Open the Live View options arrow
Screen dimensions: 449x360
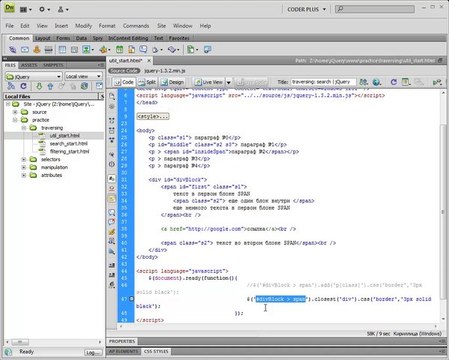229,82
